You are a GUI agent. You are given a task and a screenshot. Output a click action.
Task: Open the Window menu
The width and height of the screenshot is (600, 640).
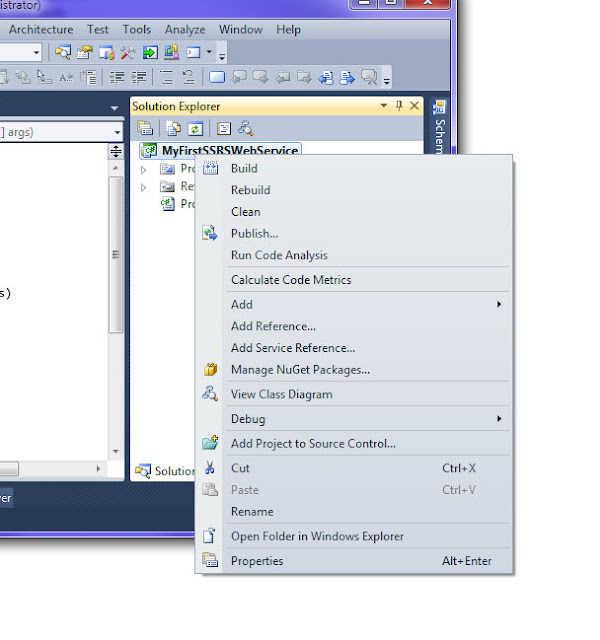240,29
